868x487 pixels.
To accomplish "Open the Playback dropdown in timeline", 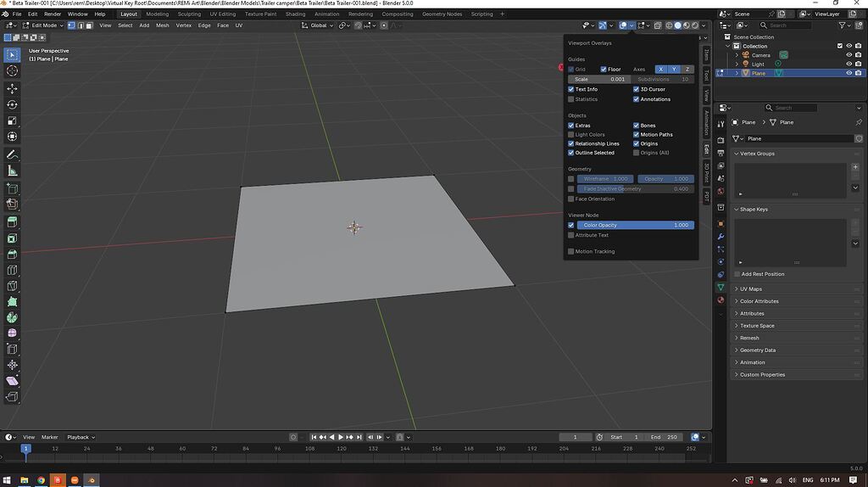I will (81, 437).
